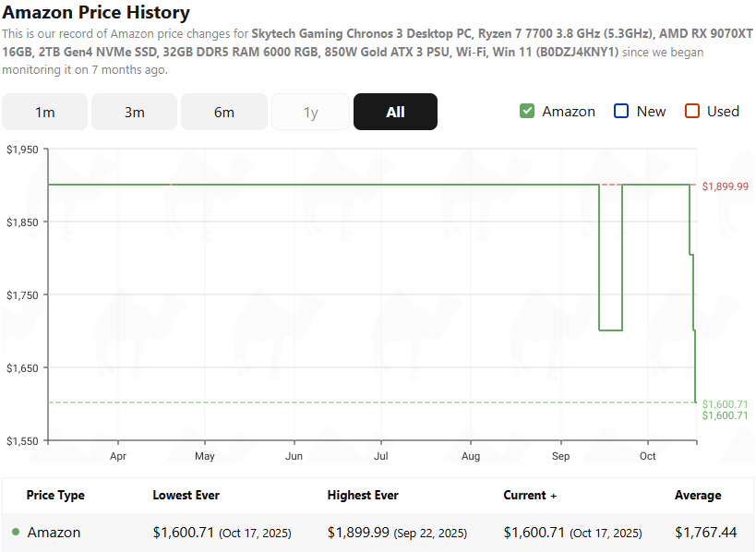Choose the 6m time range
756x552 pixels.
click(x=223, y=111)
